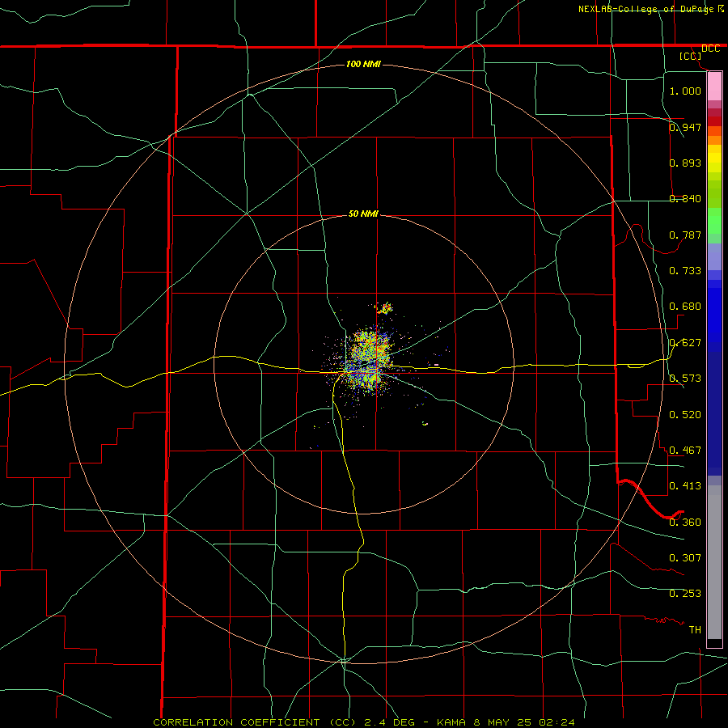The width and height of the screenshot is (728, 728).
Task: Select the 0.733 legend value
Action: tap(685, 271)
